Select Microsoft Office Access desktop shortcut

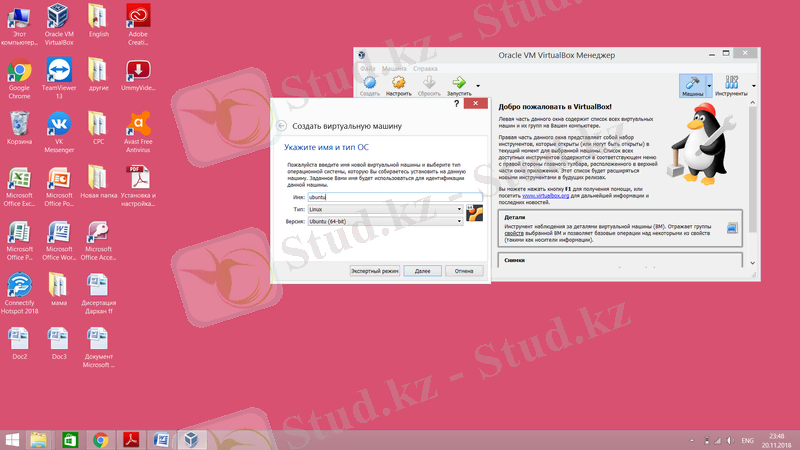(98, 240)
